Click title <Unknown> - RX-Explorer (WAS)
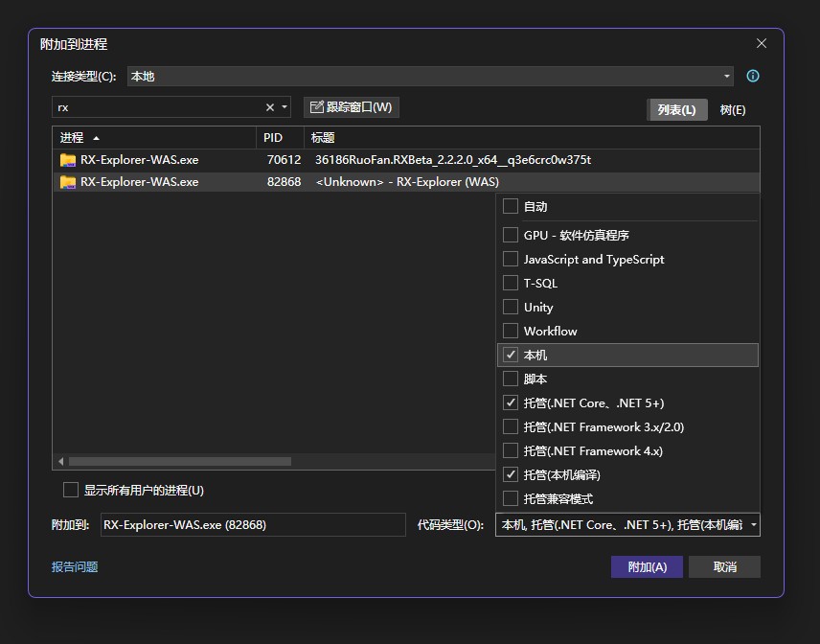The width and height of the screenshot is (820, 644). point(407,181)
